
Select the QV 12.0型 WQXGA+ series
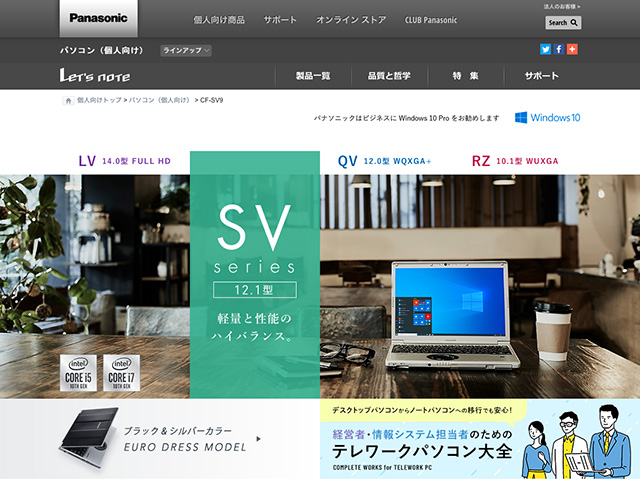(x=384, y=161)
